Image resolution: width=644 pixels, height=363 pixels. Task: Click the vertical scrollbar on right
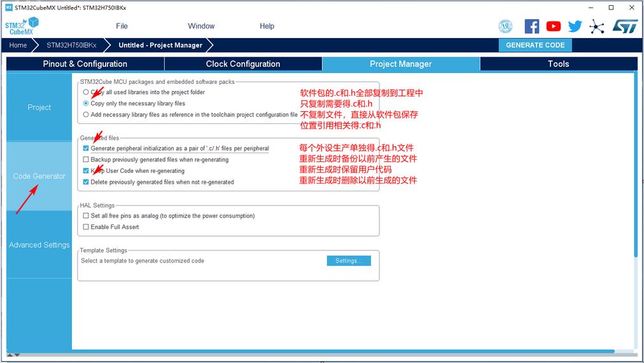tap(635, 165)
